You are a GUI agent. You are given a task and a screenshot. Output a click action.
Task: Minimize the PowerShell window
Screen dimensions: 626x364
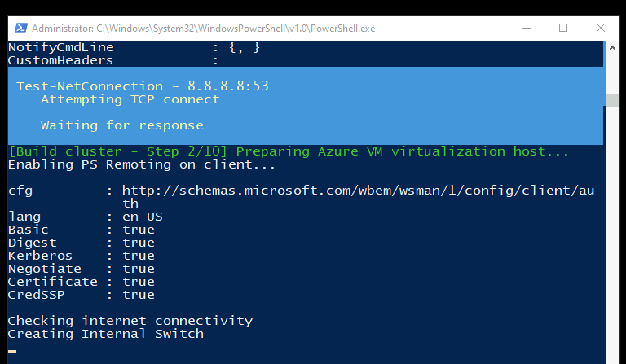coord(527,28)
